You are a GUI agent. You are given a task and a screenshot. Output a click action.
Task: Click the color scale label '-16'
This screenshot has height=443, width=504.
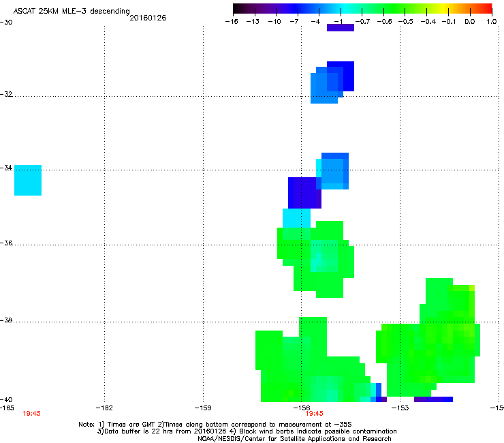click(x=232, y=22)
